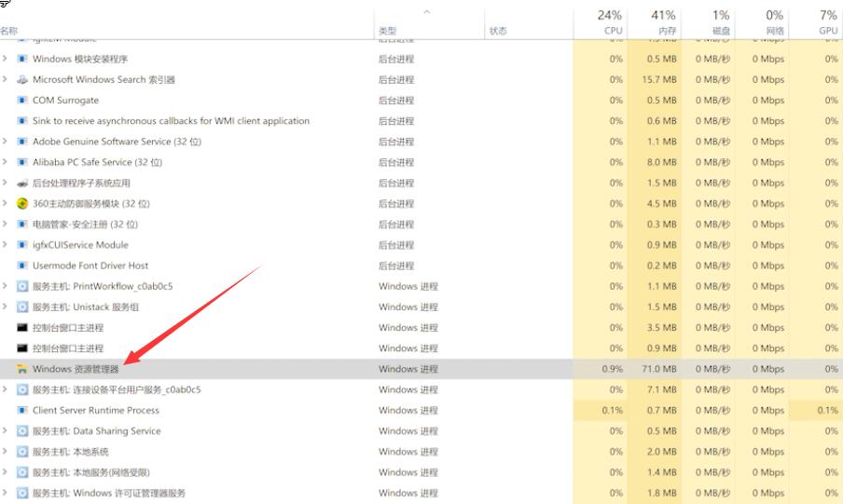Click the 服务主机: 本地系统 gear icon
The height and width of the screenshot is (504, 843).
coord(22,452)
